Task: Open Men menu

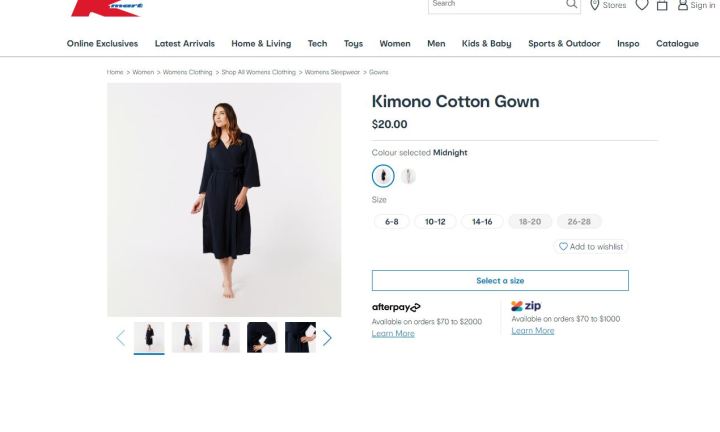Action: pyautogui.click(x=436, y=44)
